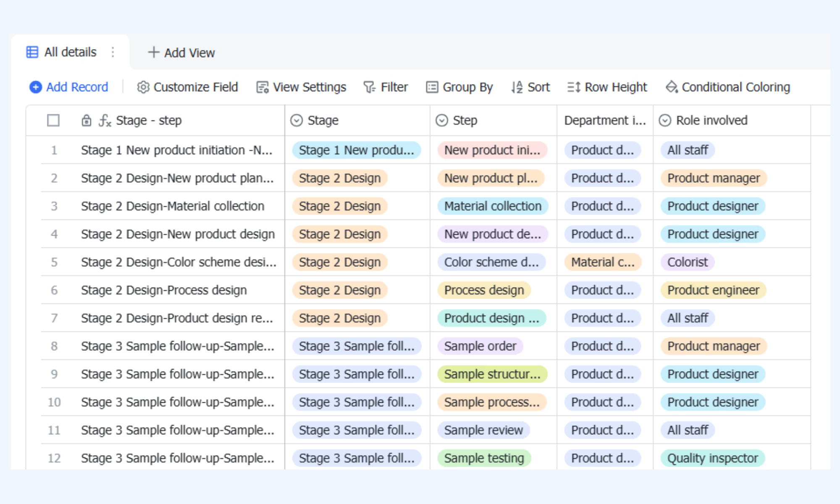Image resolution: width=840 pixels, height=504 pixels.
Task: Click the 'Product manager' role tag in row 2
Action: pos(714,178)
